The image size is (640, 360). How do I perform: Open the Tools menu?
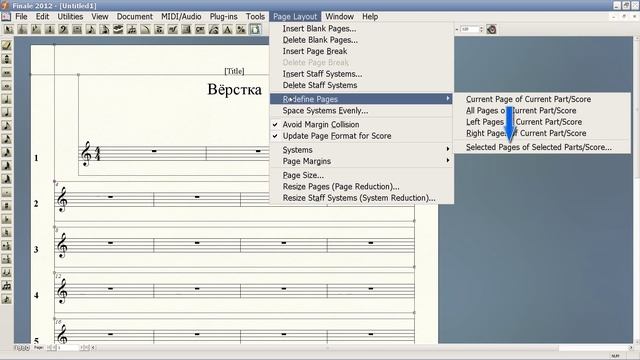256,17
